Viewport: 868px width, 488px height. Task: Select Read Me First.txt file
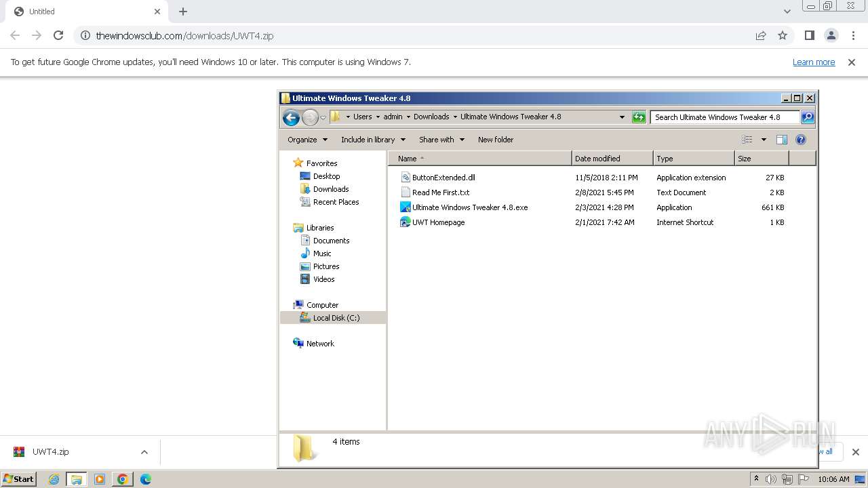point(441,192)
